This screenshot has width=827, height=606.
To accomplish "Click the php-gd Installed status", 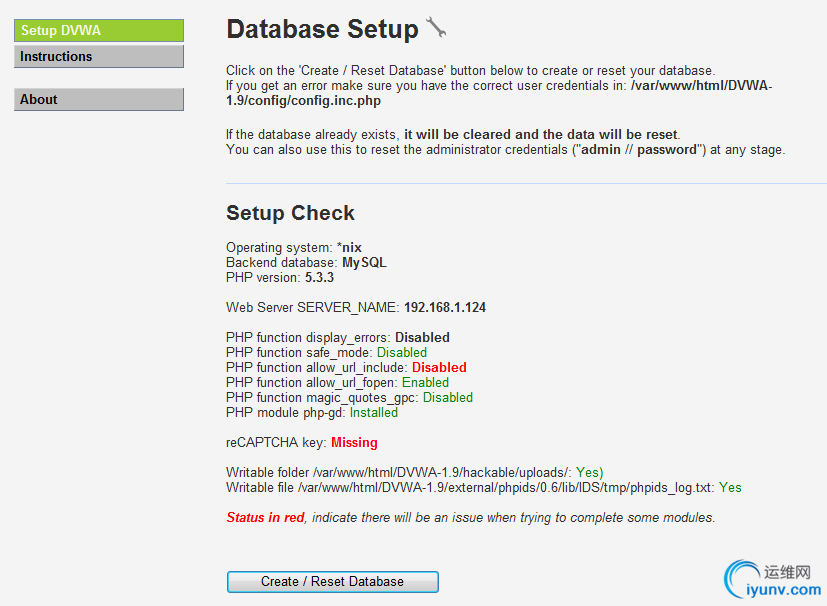I will tap(374, 412).
